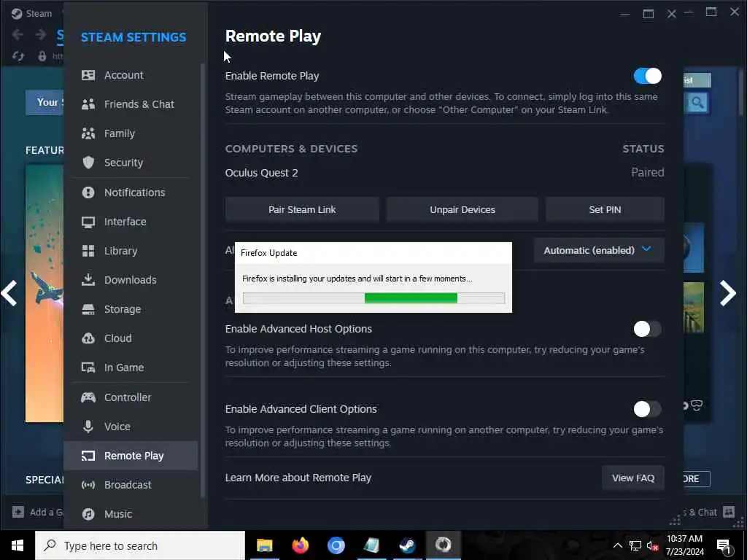747x560 pixels.
Task: Open the Windows notification center icon
Action: pos(724,547)
